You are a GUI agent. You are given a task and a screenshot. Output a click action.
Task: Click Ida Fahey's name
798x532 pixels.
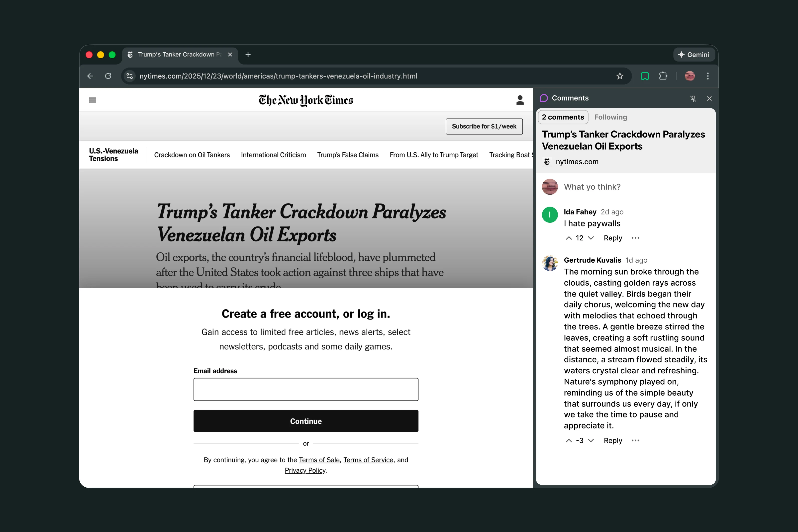click(x=580, y=212)
